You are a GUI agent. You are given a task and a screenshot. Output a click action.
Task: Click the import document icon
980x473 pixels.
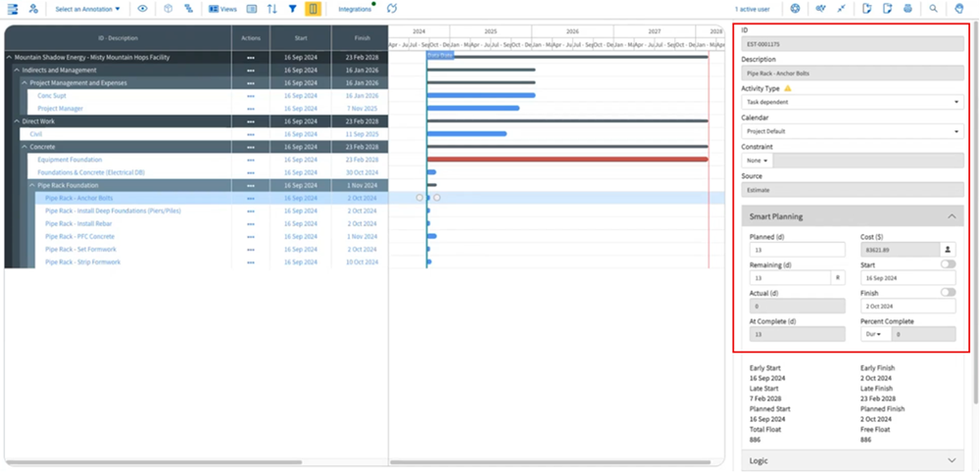(866, 10)
